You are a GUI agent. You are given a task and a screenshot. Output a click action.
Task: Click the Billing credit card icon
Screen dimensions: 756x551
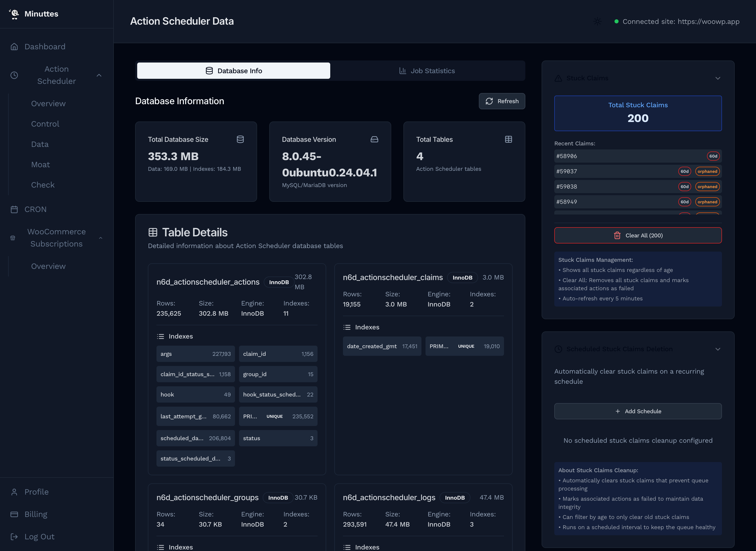[x=14, y=514]
